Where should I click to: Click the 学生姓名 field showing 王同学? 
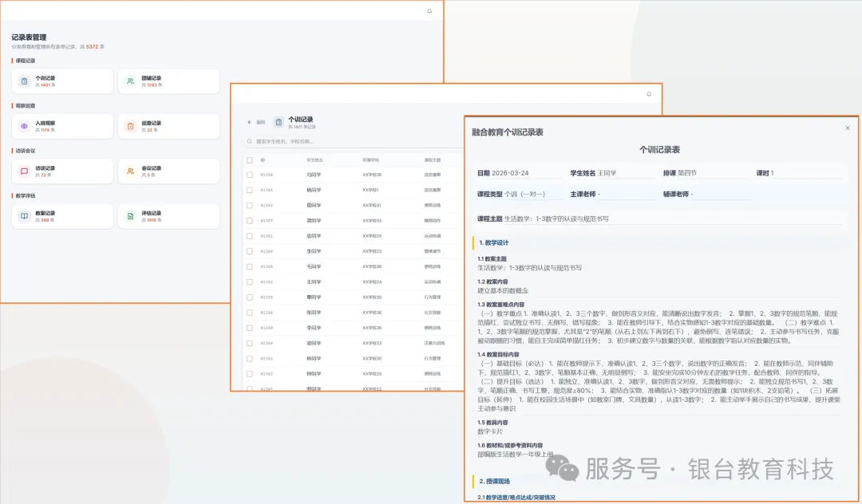(612, 173)
